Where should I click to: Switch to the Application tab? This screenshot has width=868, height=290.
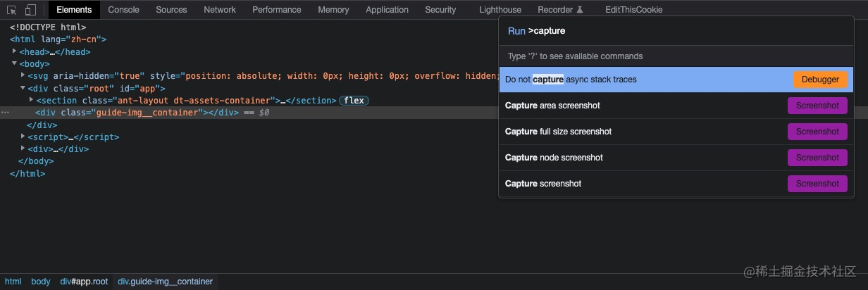click(387, 10)
